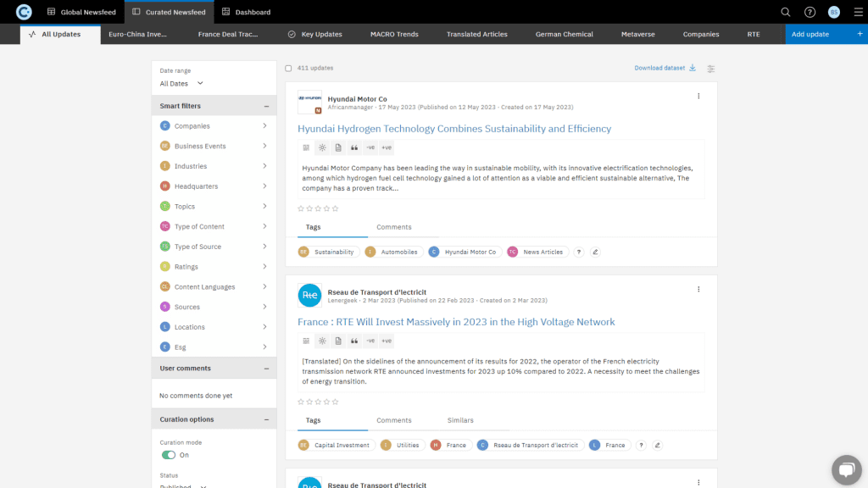The width and height of the screenshot is (868, 488).
Task: Click the question mark tag on Hyundai article
Action: click(578, 252)
